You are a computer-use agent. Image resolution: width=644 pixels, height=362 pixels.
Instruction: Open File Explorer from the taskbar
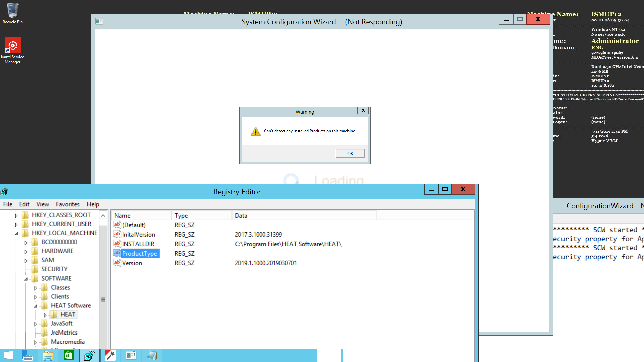tap(48, 355)
